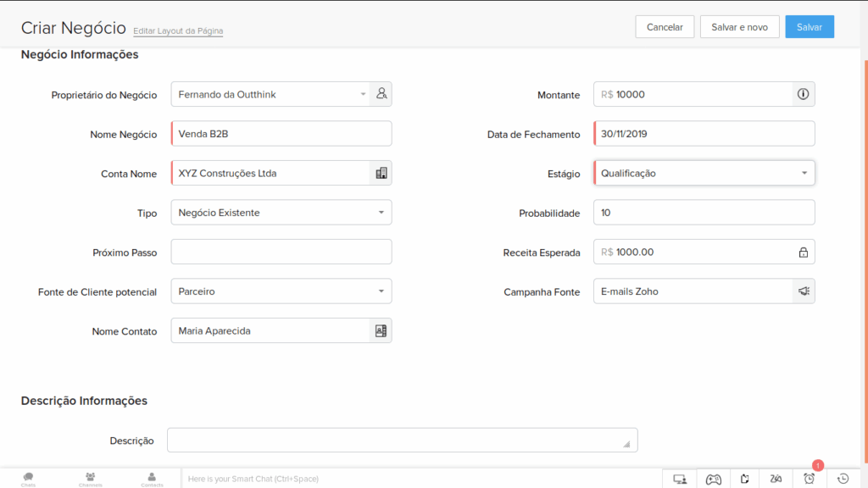Click the blue Salvar button
The width and height of the screenshot is (868, 488).
tap(810, 27)
